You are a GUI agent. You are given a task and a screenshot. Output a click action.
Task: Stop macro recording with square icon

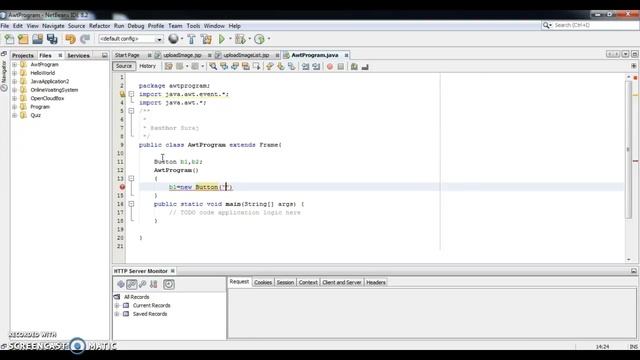pos(341,66)
